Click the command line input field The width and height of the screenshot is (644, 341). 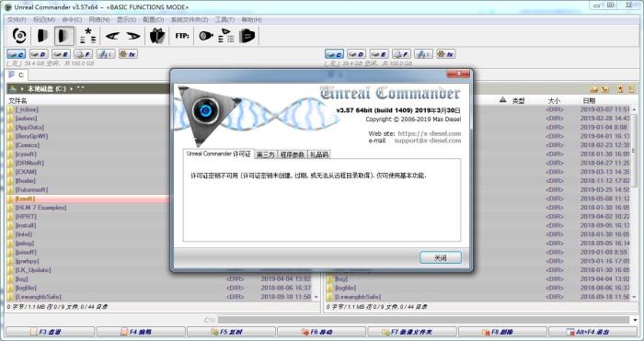point(423,320)
